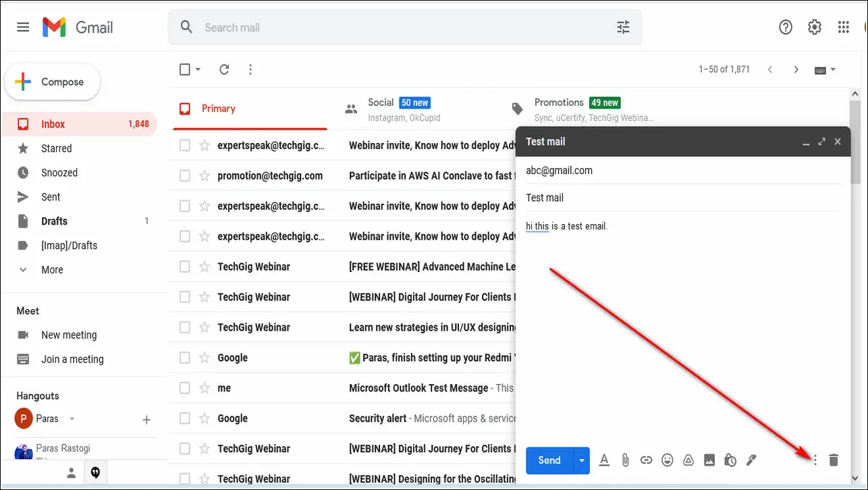Image resolution: width=868 pixels, height=490 pixels.
Task: Open the Drafts folder
Action: pos(80,221)
